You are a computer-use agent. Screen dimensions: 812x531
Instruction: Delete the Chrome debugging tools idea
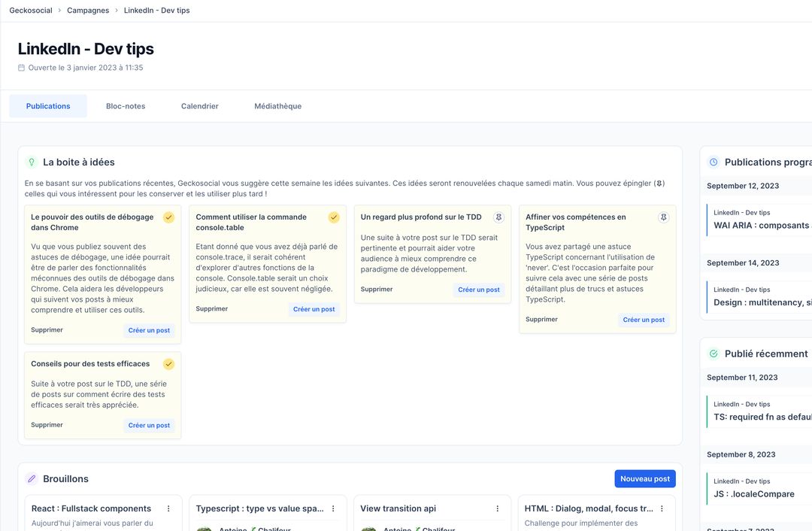(47, 330)
